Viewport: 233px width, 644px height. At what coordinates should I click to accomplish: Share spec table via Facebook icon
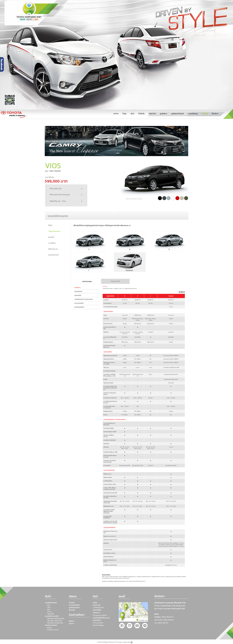coord(182,292)
